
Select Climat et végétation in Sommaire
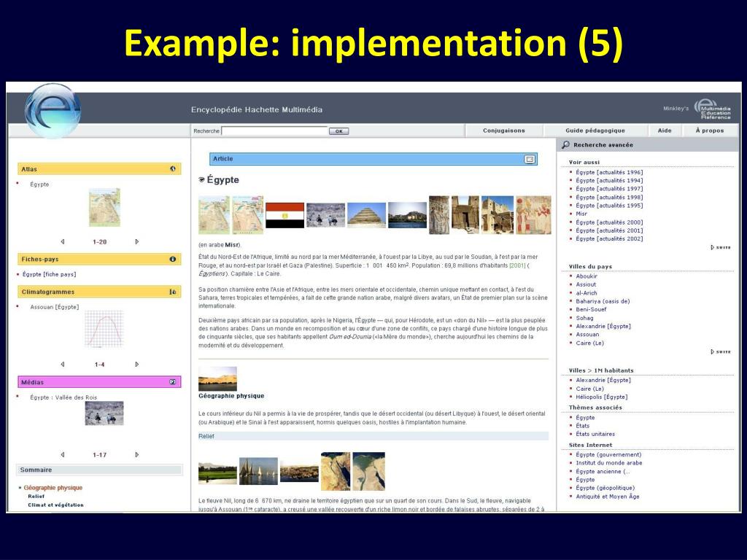[55, 505]
